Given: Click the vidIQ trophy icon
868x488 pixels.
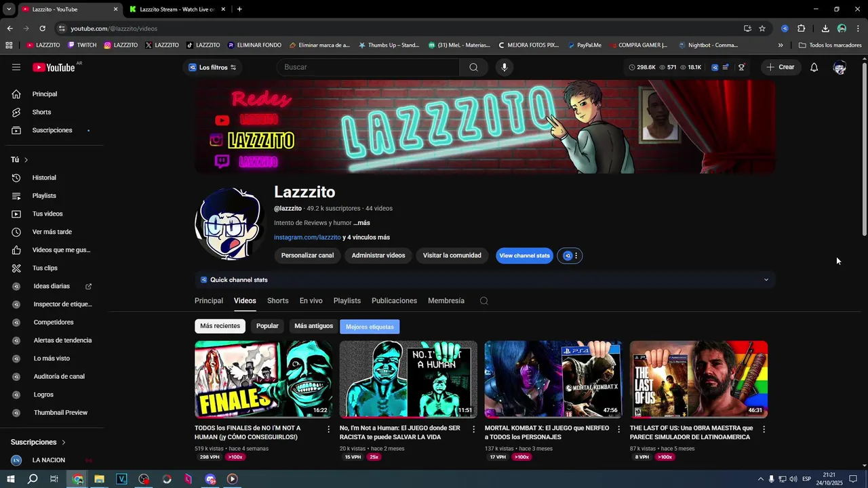Looking at the screenshot, I should (742, 67).
